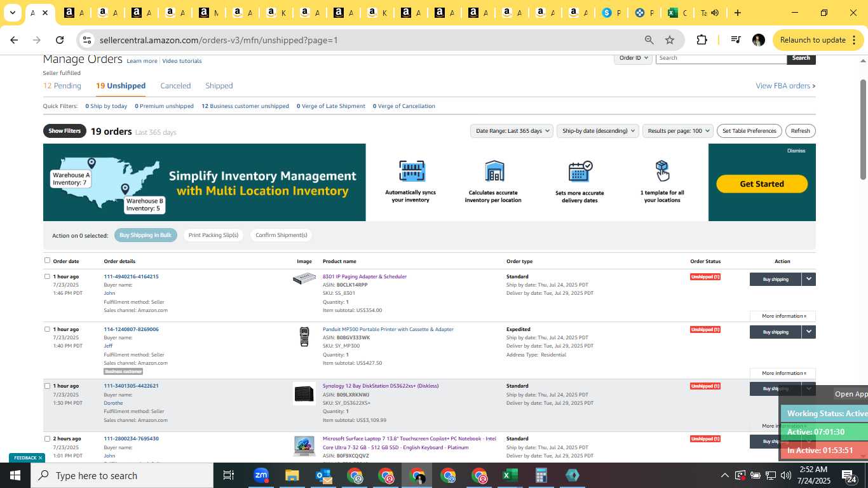Screen dimensions: 868x488
Task: Open Task View on the taskbar
Action: coord(229,475)
